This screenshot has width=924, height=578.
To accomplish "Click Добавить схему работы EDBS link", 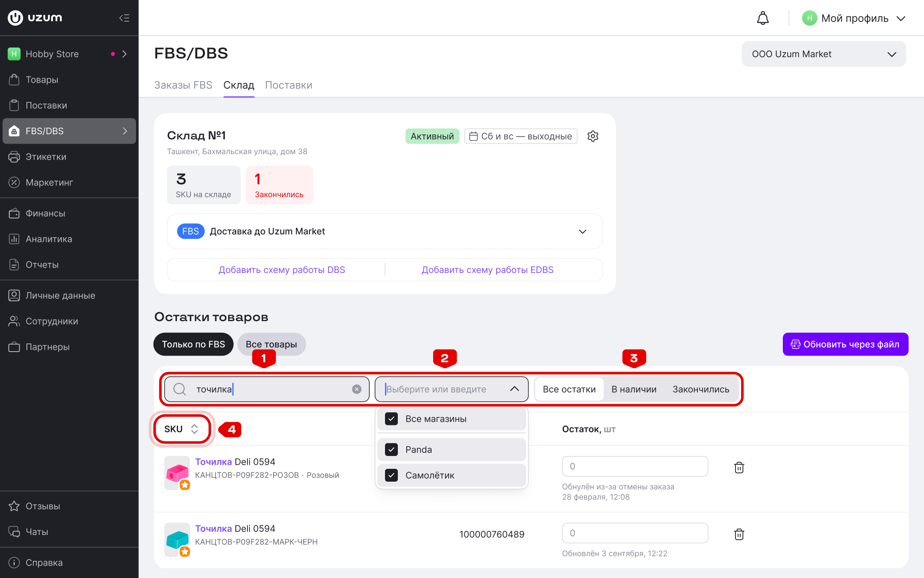I will 487,270.
